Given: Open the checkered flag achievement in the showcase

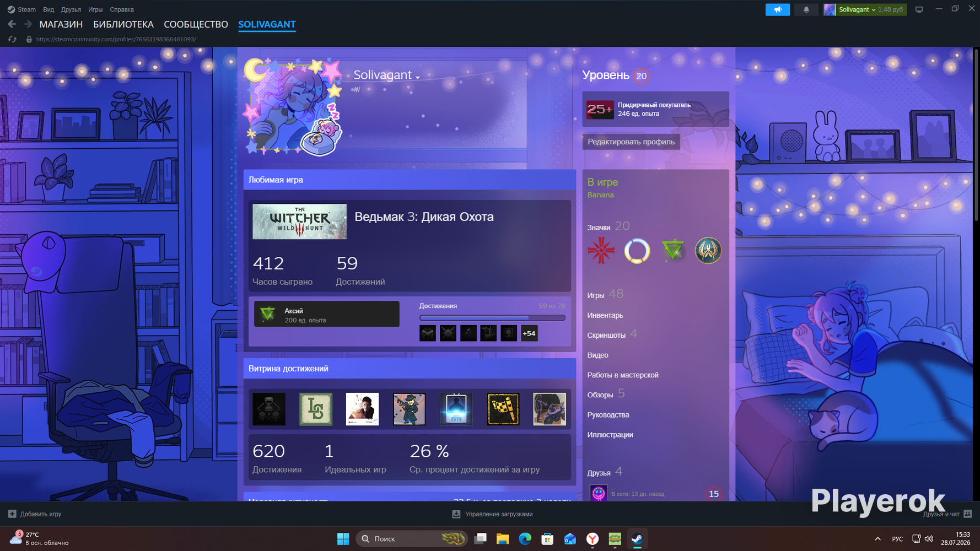Looking at the screenshot, I should [503, 409].
